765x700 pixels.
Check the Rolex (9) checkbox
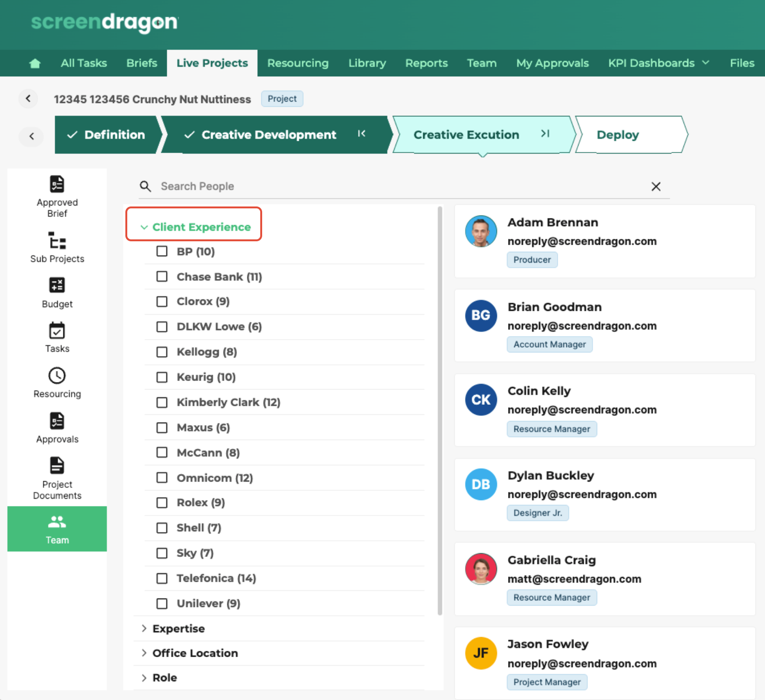click(162, 503)
